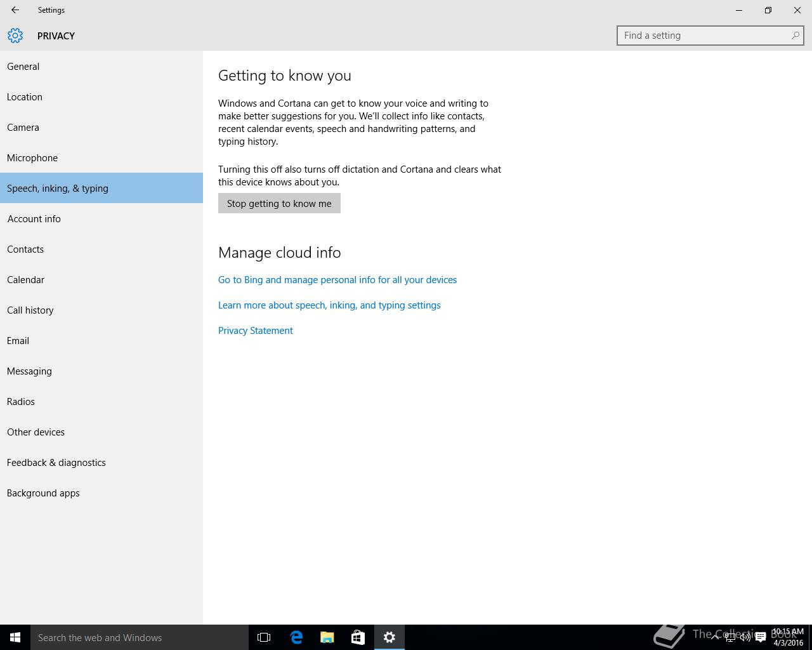Click the Settings gear taskbar icon
This screenshot has width=812, height=650.
tap(390, 637)
